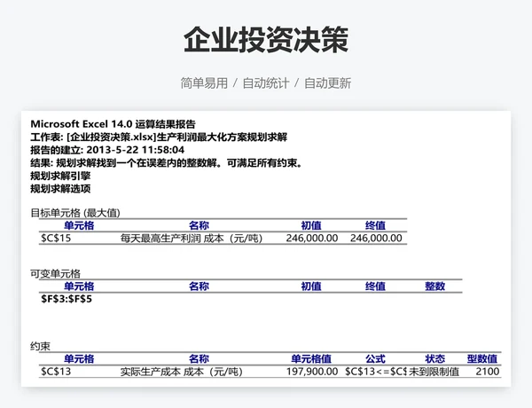This screenshot has height=408, width=532.
Task: Click the subtitle 简单易用 / 自动统计 / 自动更新
Action: point(266,83)
